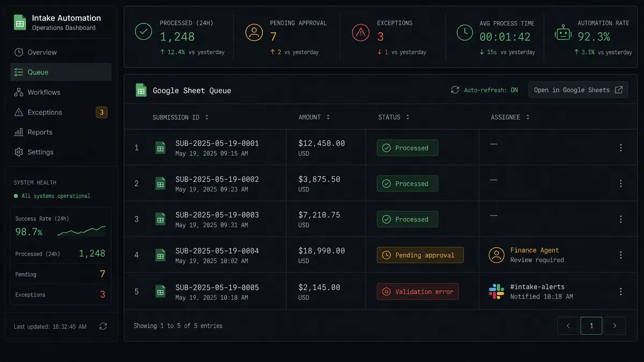The image size is (644, 362).
Task: Open submission SUB-2025-05-19-0005
Action: 217,287
